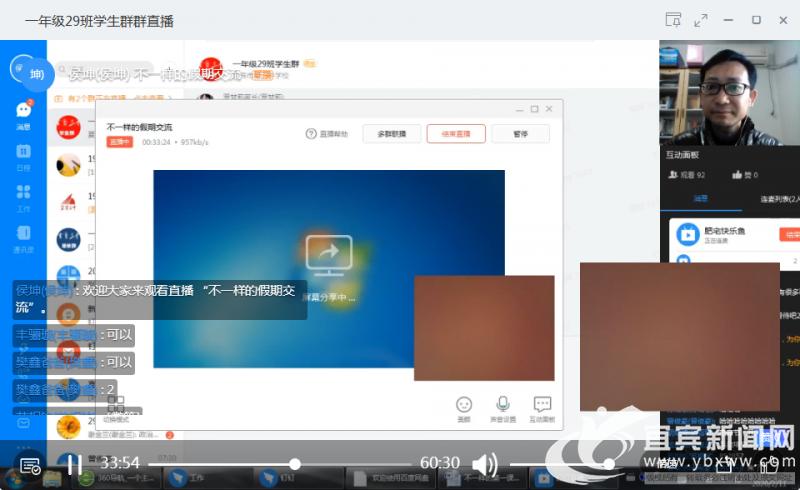
Task: Click the pin window icon in title bar
Action: pos(673,20)
